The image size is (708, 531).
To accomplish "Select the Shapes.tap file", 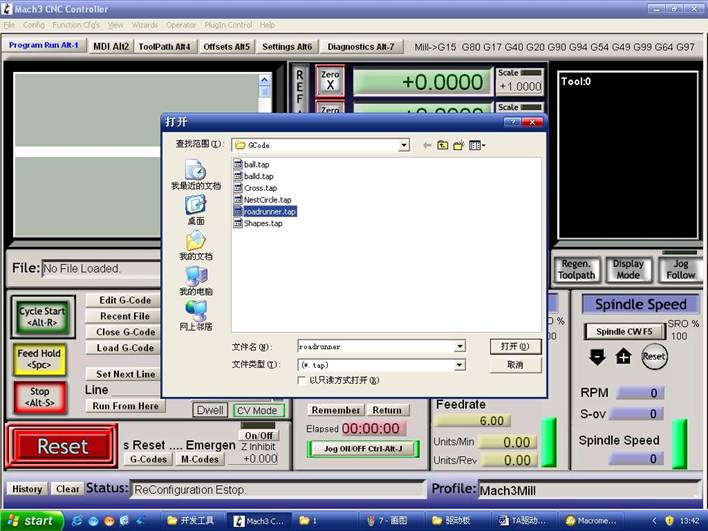I will point(263,223).
